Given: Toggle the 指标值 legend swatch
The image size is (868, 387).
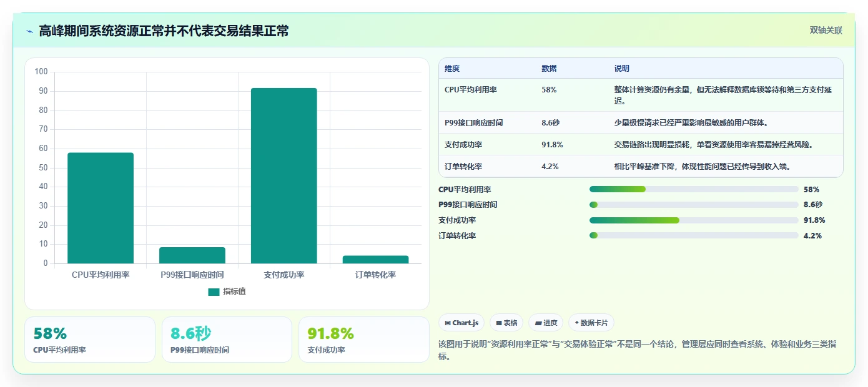Looking at the screenshot, I should pos(214,291).
